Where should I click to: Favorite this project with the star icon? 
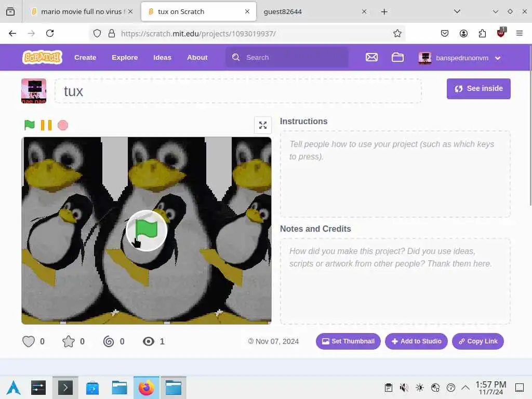tap(68, 341)
